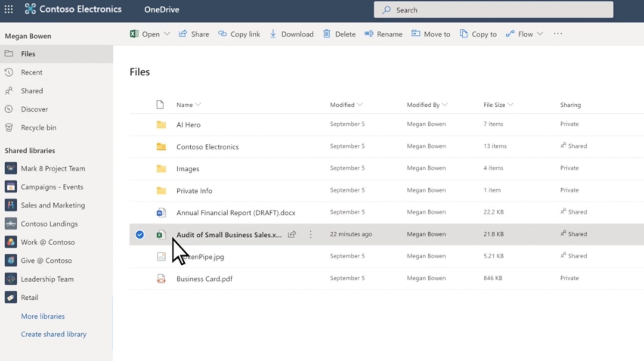Screen dimensions: 644x361
Task: Click Private status on Business Card.pdf row
Action: 569,278
